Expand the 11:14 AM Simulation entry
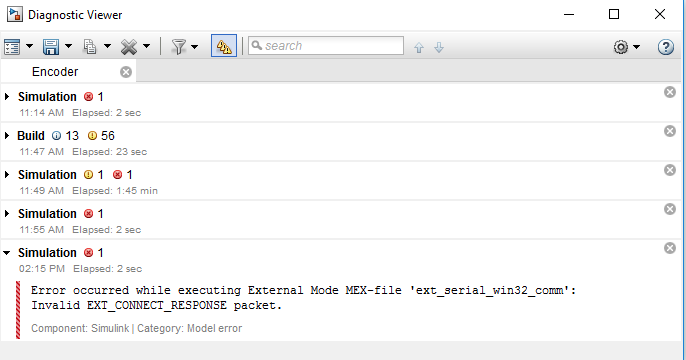 pos(7,97)
